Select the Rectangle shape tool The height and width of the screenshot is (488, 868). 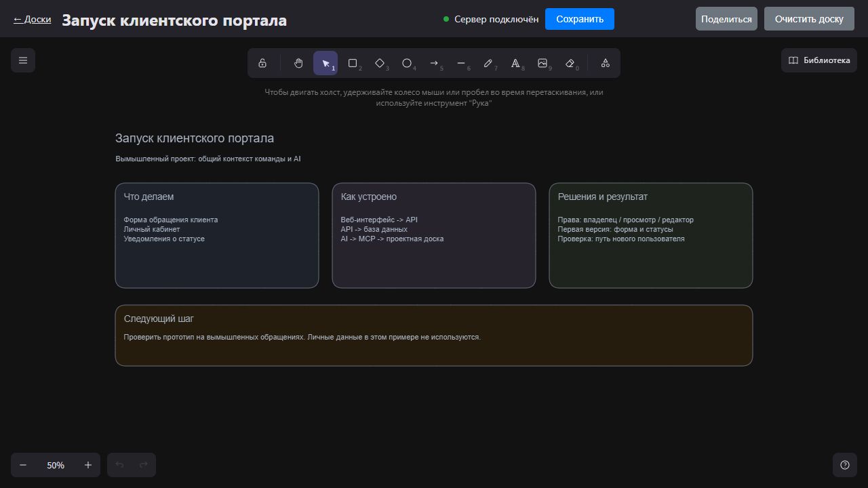coord(353,63)
